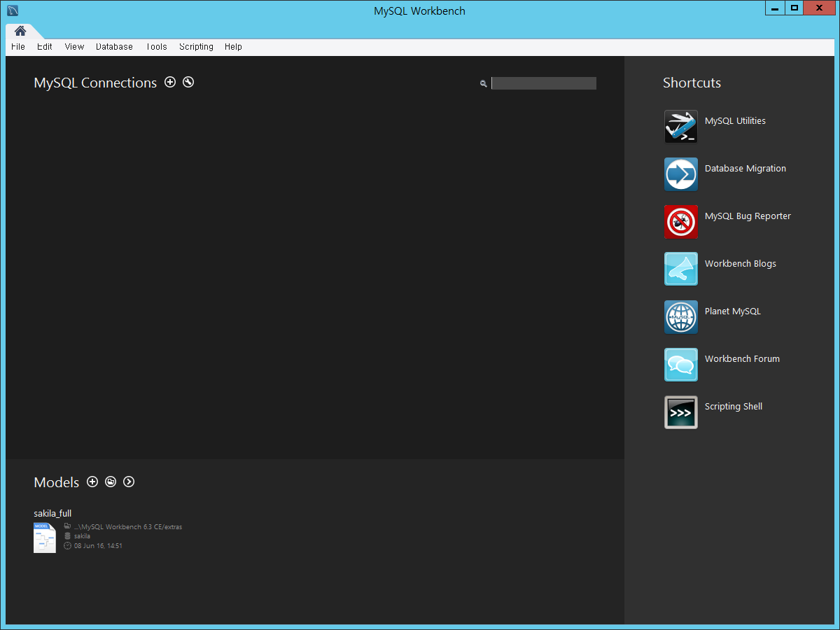Open the Workbench Blogs megaphone icon
Image resolution: width=840 pixels, height=630 pixels.
click(x=681, y=269)
